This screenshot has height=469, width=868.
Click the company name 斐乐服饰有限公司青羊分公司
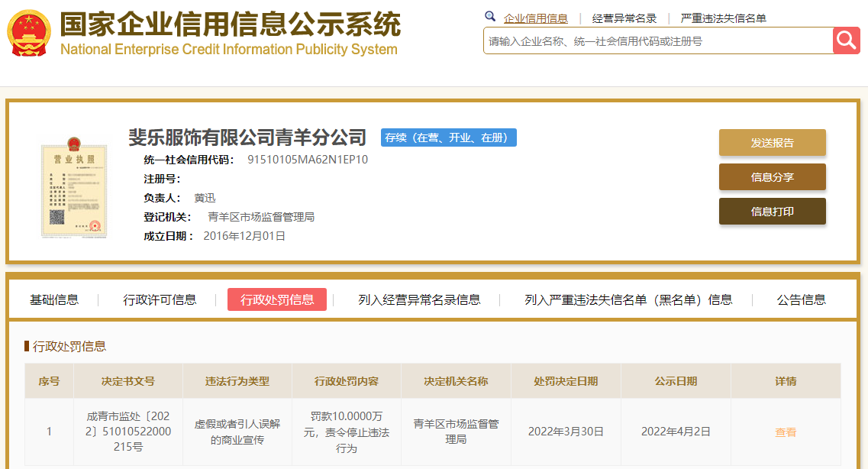(x=248, y=137)
